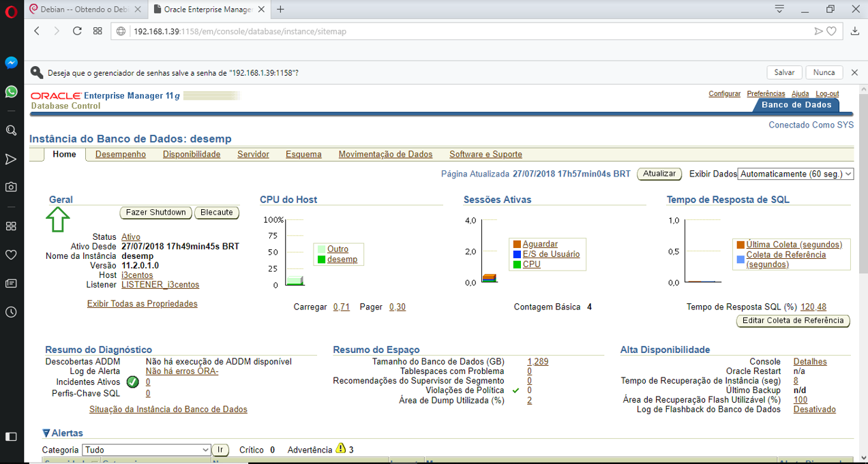Click the Fazer Shutdown button

(156, 213)
